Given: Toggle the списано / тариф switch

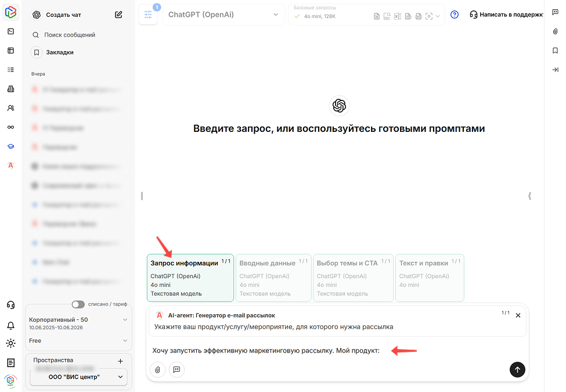Looking at the screenshot, I should click(78, 304).
